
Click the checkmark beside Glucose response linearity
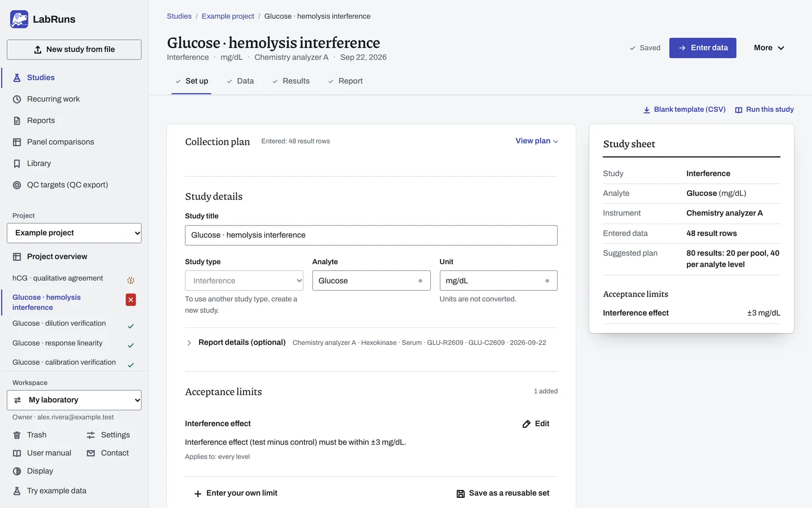click(131, 345)
